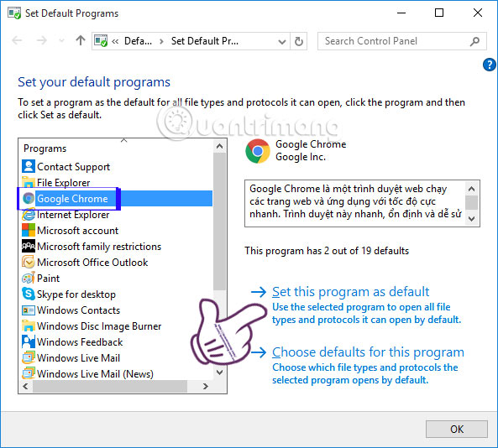Click the Programs list scroll up arrow
Image resolution: width=498 pixels, height=448 pixels.
click(219, 146)
